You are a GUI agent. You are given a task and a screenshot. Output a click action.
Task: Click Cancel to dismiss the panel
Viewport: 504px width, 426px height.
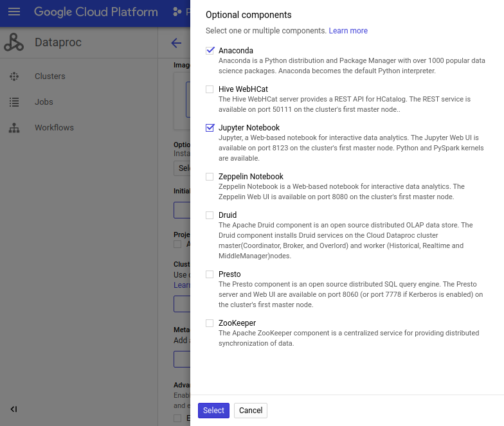[x=251, y=410]
